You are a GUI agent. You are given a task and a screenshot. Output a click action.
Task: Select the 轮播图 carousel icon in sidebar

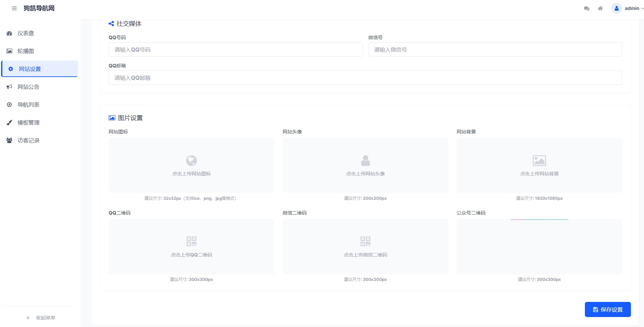[x=9, y=51]
